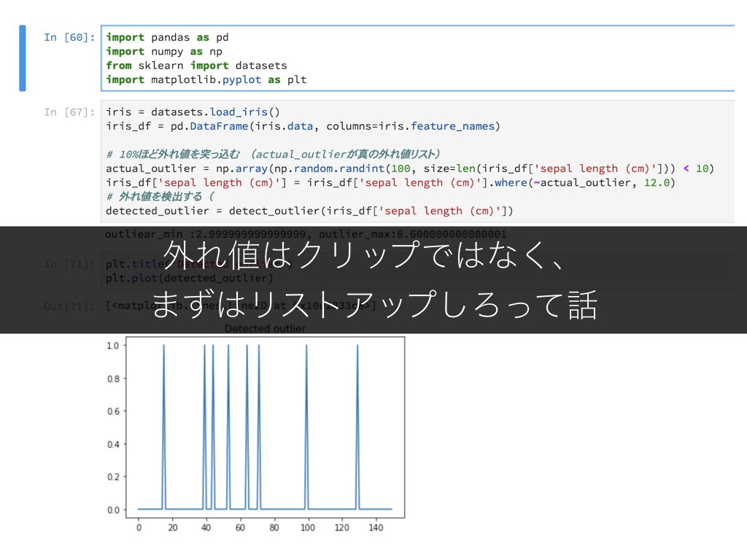Screen dimensions: 747x560
Task: Select the import cell marked In [60]
Action: [x=418, y=58]
